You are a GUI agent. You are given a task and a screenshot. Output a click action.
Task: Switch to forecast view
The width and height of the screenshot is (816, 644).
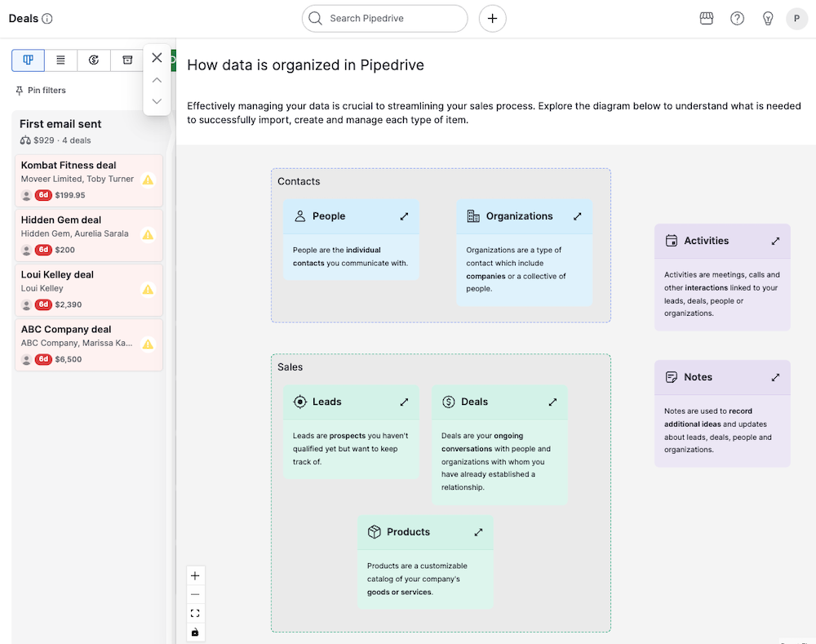click(x=94, y=60)
